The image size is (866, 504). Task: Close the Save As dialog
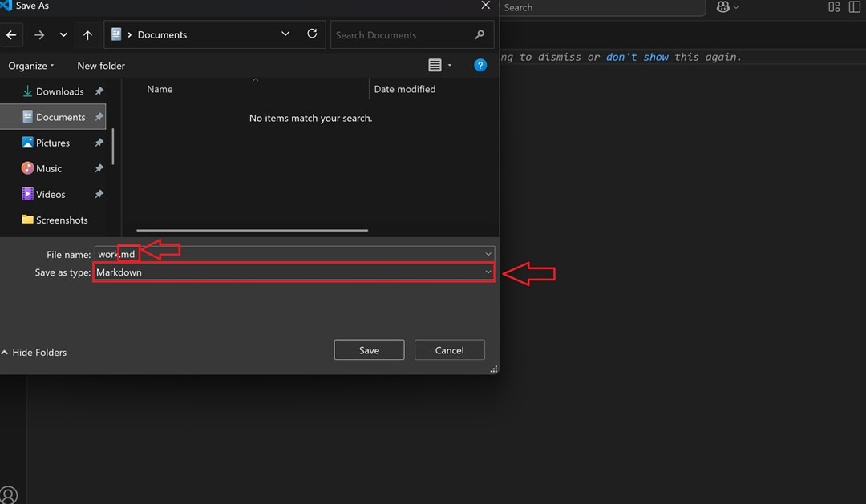coord(485,6)
